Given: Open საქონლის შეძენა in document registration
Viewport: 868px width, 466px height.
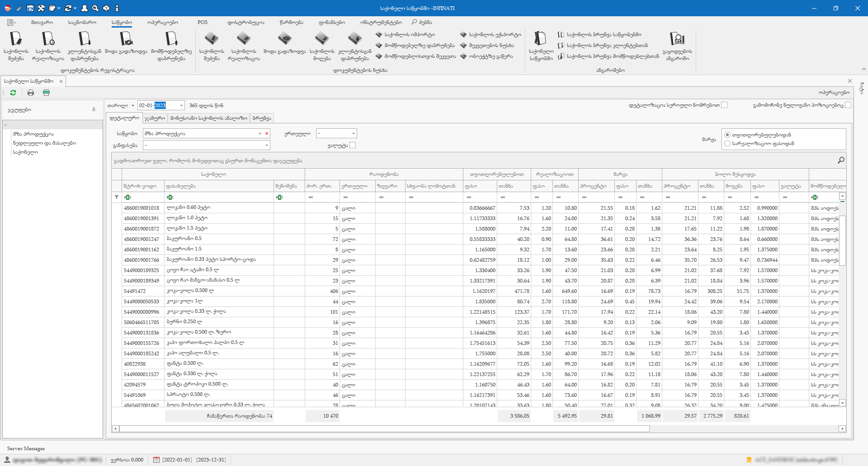Looking at the screenshot, I should 16,46.
